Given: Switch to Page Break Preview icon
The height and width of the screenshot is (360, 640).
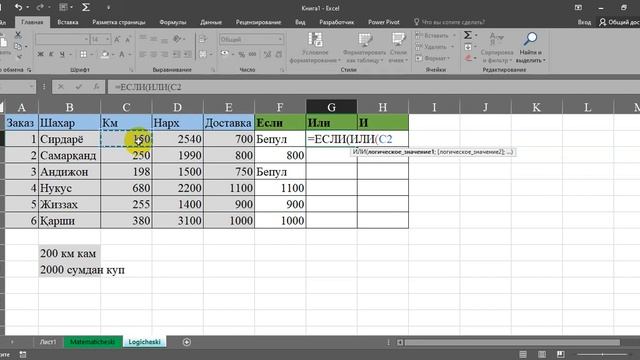Looking at the screenshot, I should [x=560, y=354].
